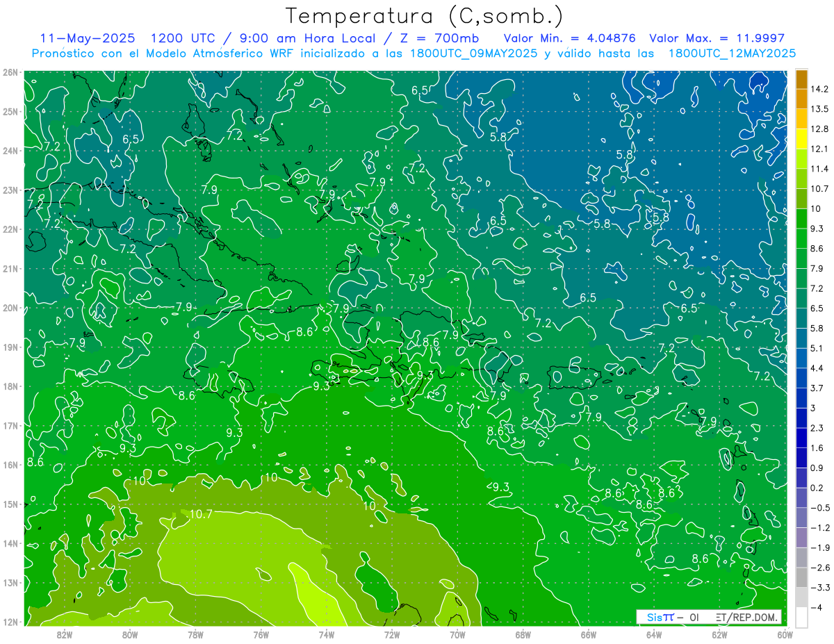Click the '12.8' color bar label
This screenshot has height=644, width=834.
tap(820, 129)
